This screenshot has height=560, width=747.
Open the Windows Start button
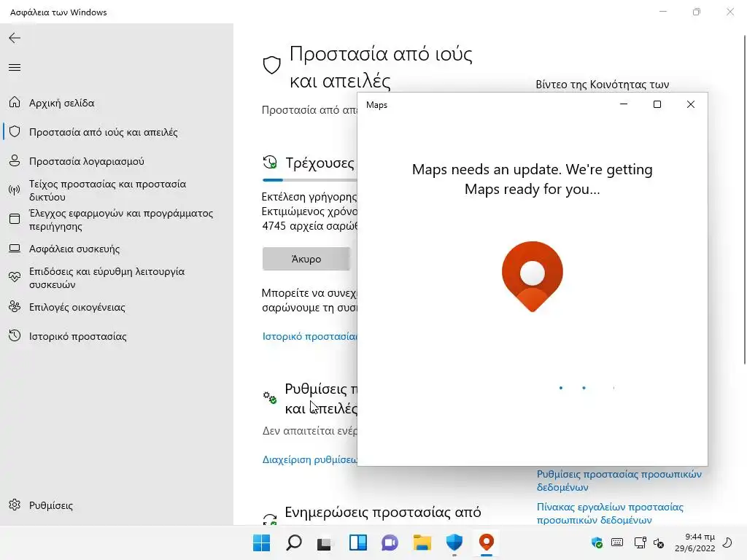pyautogui.click(x=261, y=542)
